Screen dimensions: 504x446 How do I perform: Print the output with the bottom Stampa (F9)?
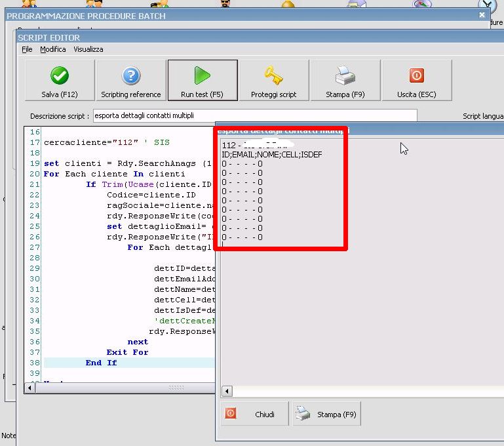(x=326, y=414)
